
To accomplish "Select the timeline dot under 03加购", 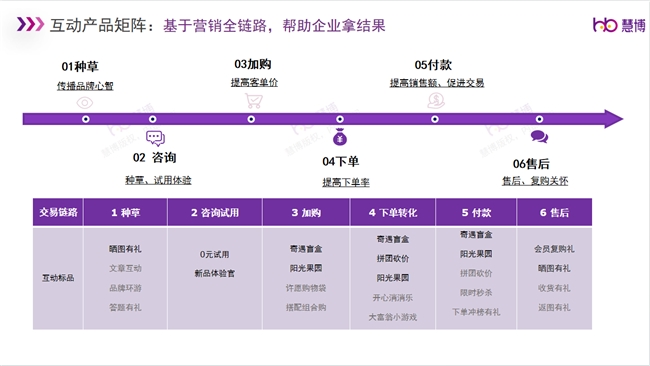I will 251,119.
